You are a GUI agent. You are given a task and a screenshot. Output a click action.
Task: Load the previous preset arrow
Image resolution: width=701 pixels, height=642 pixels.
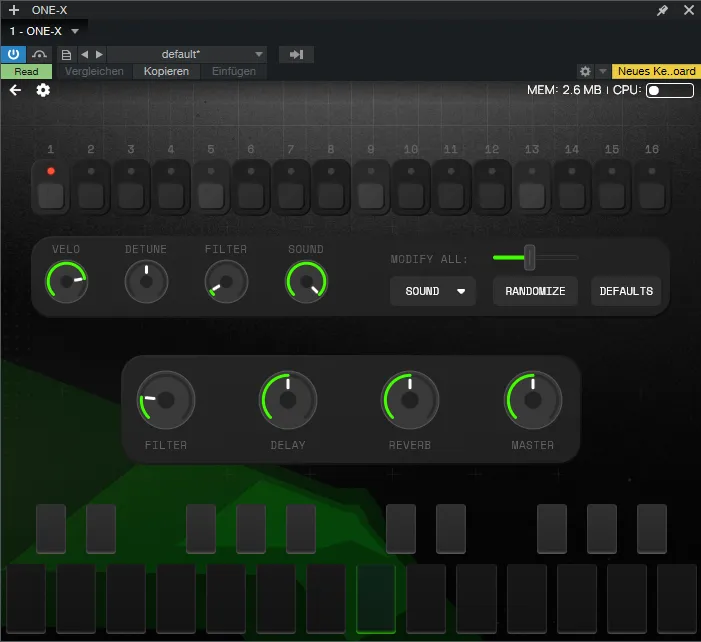[84, 55]
